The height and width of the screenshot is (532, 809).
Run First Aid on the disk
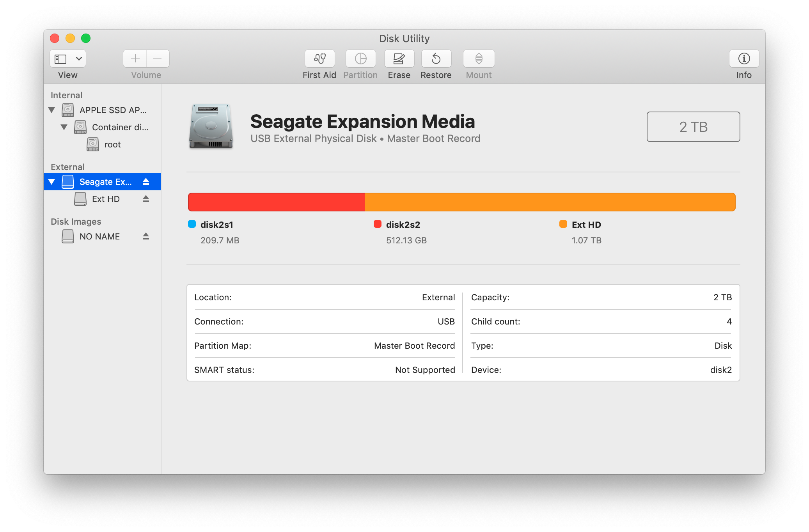(319, 59)
